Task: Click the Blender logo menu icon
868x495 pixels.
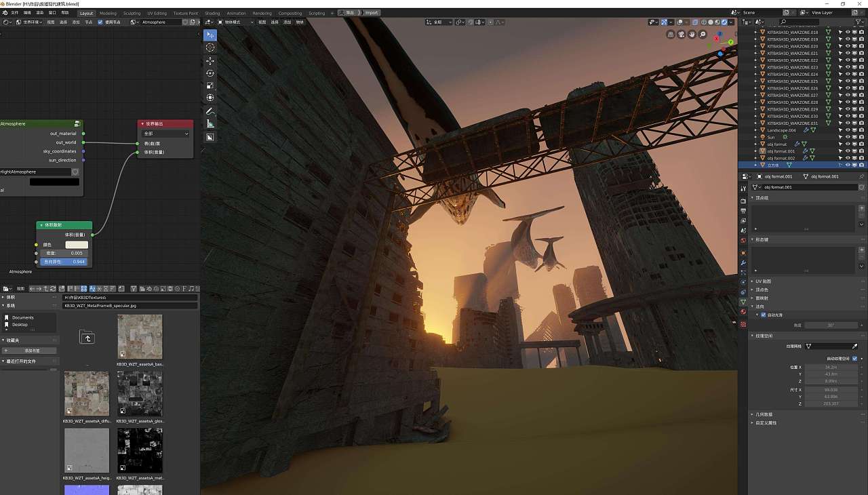Action: [5, 13]
